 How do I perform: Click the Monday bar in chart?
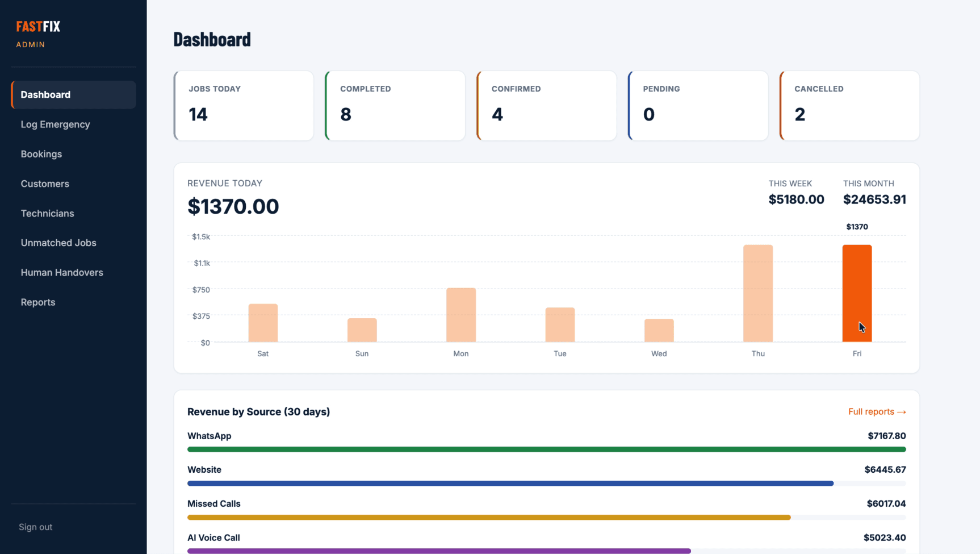tap(461, 315)
